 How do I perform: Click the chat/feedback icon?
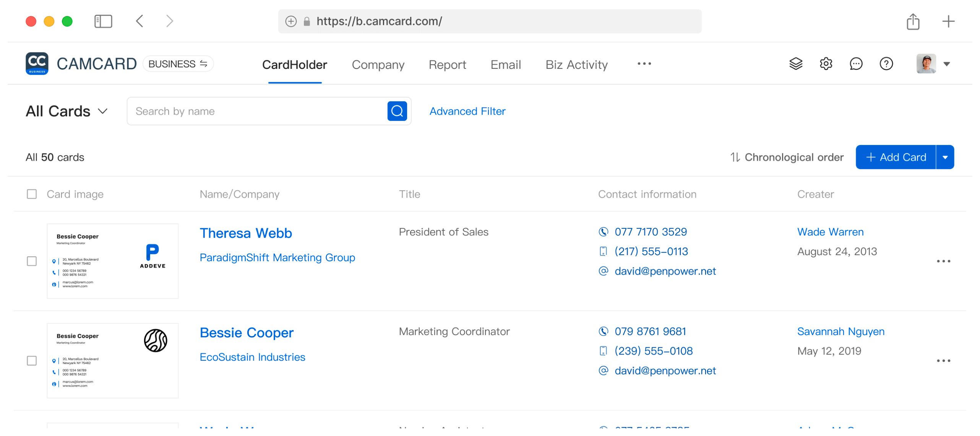point(855,64)
